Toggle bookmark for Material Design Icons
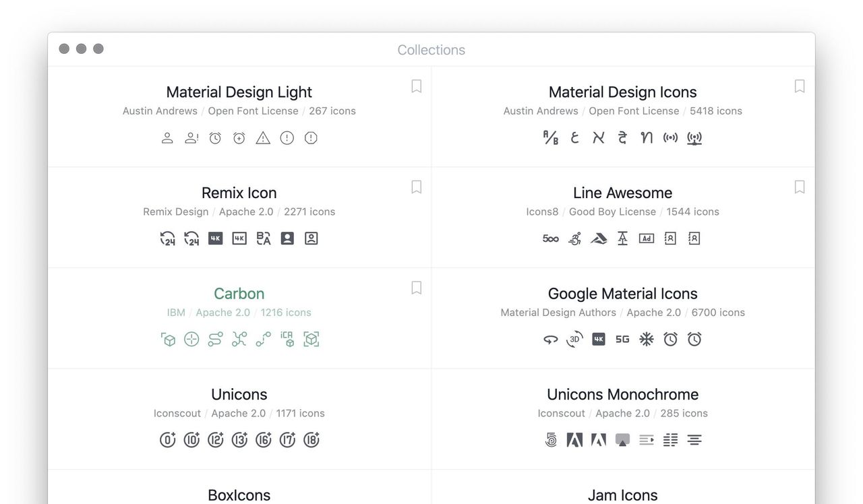Image resolution: width=863 pixels, height=504 pixels. 800,86
